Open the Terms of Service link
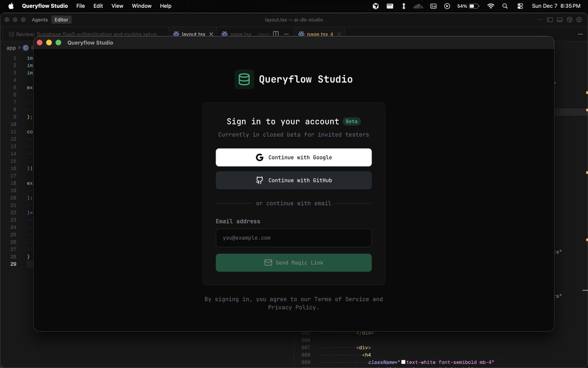This screenshot has height=368, width=588. [342, 299]
